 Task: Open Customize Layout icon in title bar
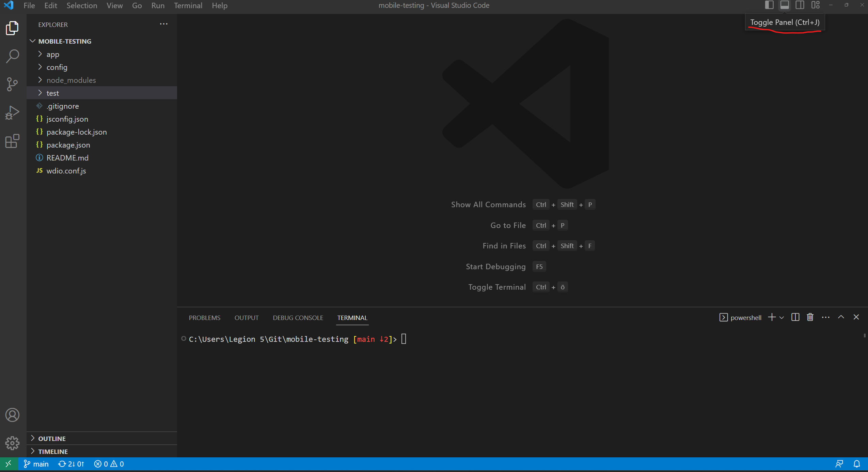click(x=816, y=5)
